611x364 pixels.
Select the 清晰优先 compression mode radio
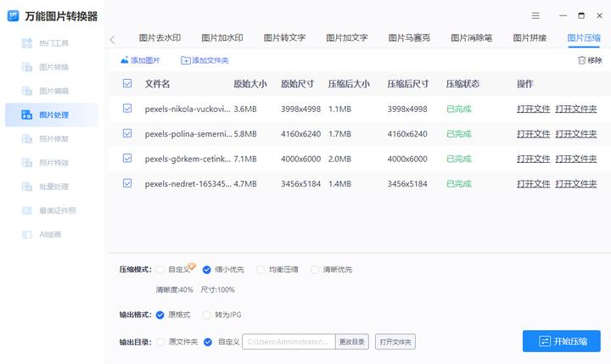pyautogui.click(x=315, y=269)
